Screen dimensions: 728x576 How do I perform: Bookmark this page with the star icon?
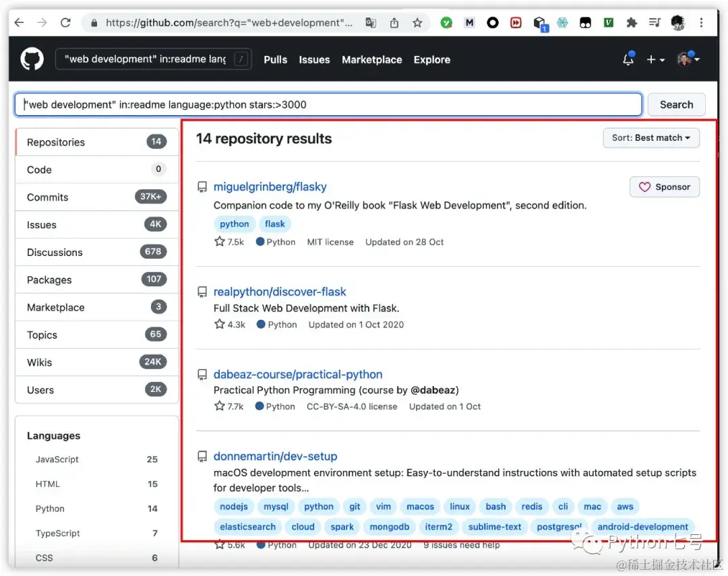click(x=417, y=23)
